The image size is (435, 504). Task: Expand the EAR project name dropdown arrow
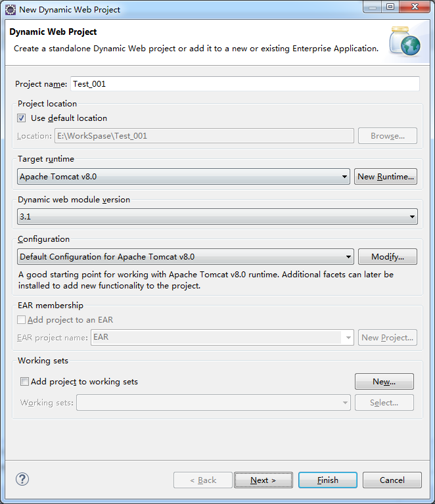[348, 338]
